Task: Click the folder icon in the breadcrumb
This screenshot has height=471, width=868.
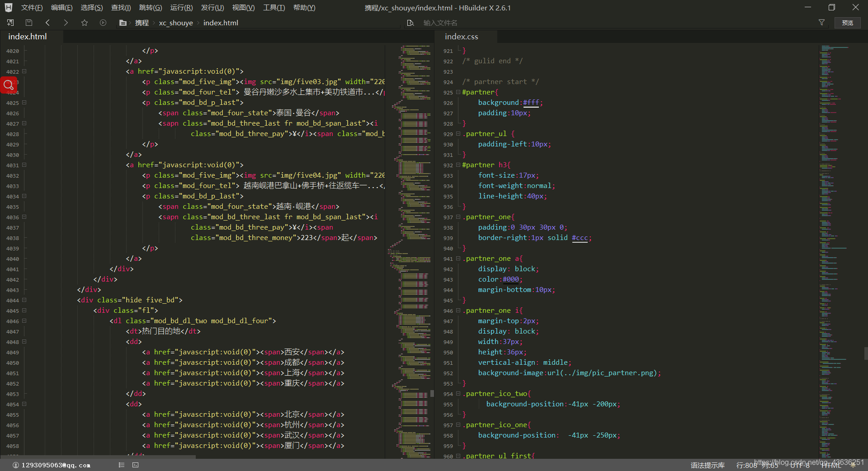Action: (x=123, y=23)
